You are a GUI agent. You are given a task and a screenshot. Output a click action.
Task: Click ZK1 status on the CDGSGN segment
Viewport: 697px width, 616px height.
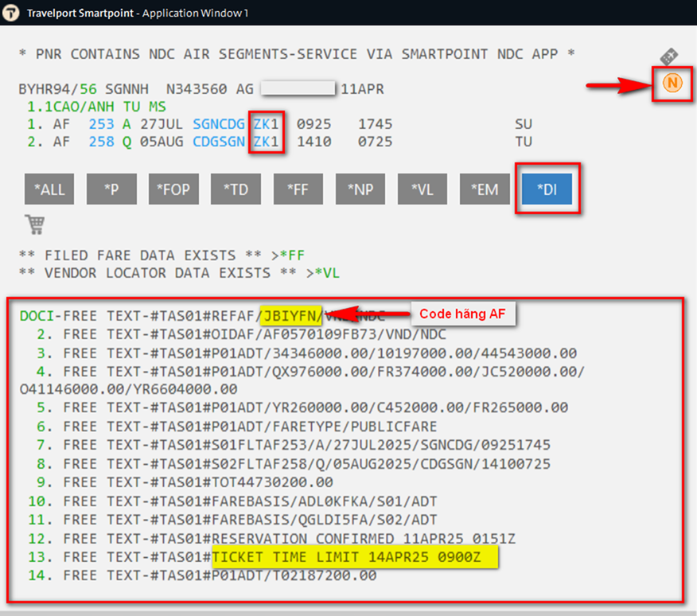click(x=267, y=142)
